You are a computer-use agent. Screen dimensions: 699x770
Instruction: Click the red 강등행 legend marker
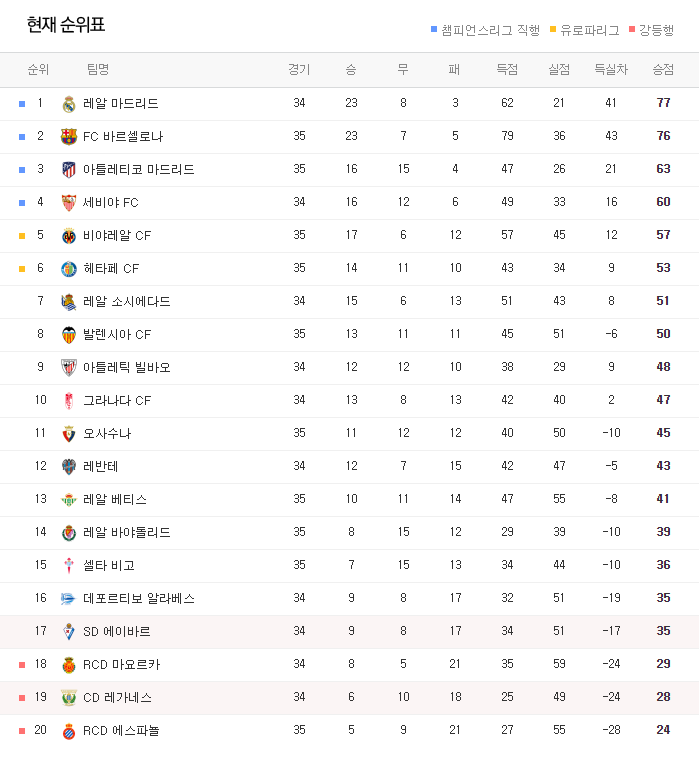coord(632,29)
